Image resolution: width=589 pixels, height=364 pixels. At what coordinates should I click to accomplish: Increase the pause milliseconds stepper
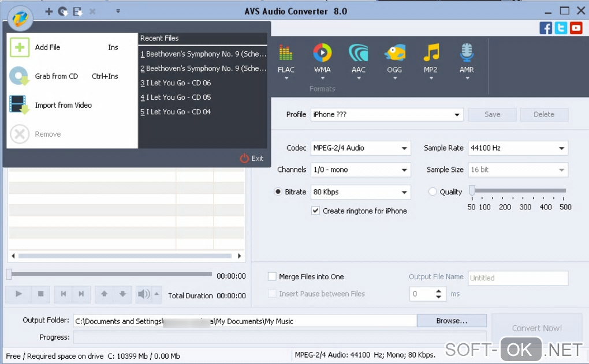click(438, 291)
